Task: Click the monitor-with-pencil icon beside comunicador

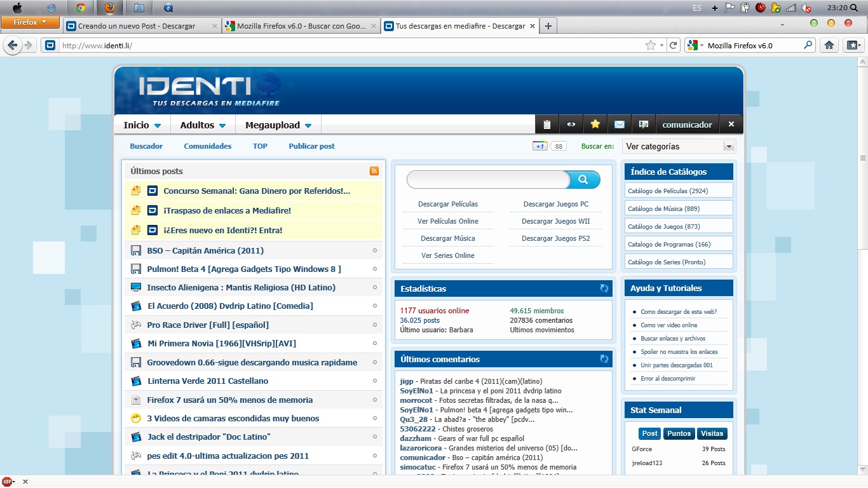Action: coord(643,125)
